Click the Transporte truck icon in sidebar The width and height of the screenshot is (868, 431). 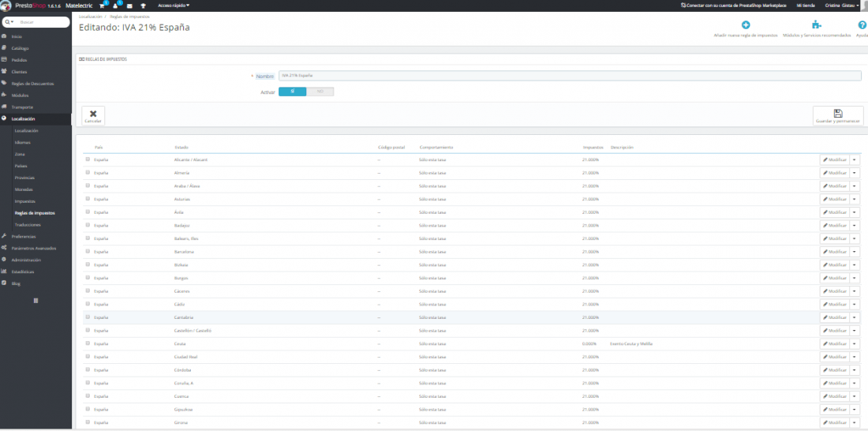pos(4,107)
